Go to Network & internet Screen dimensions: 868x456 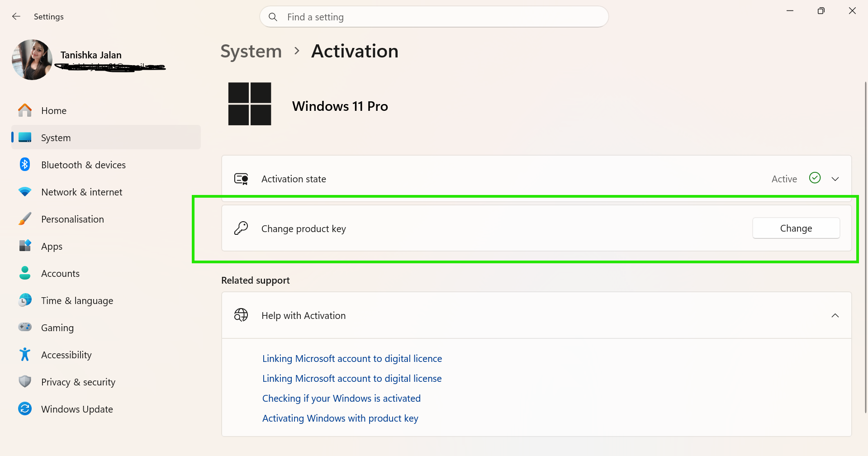(106, 192)
